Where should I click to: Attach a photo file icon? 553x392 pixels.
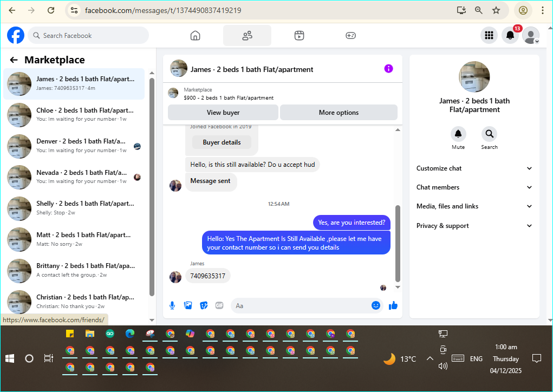point(188,305)
